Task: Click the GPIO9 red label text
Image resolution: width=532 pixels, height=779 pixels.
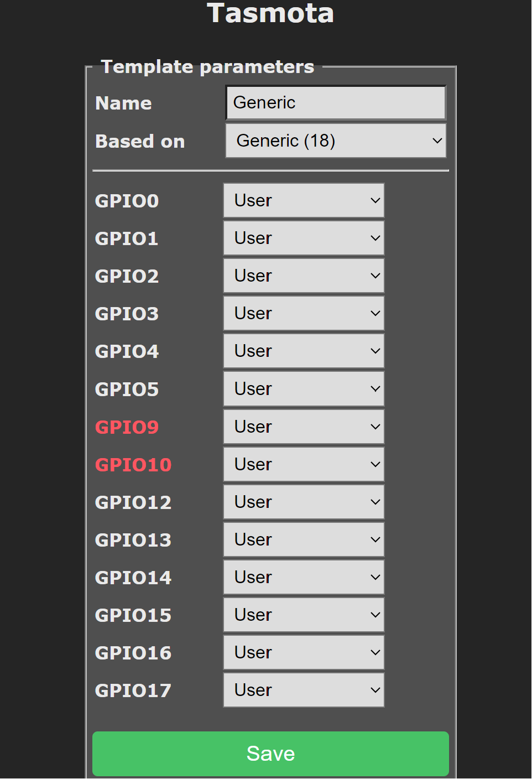Action: [127, 427]
